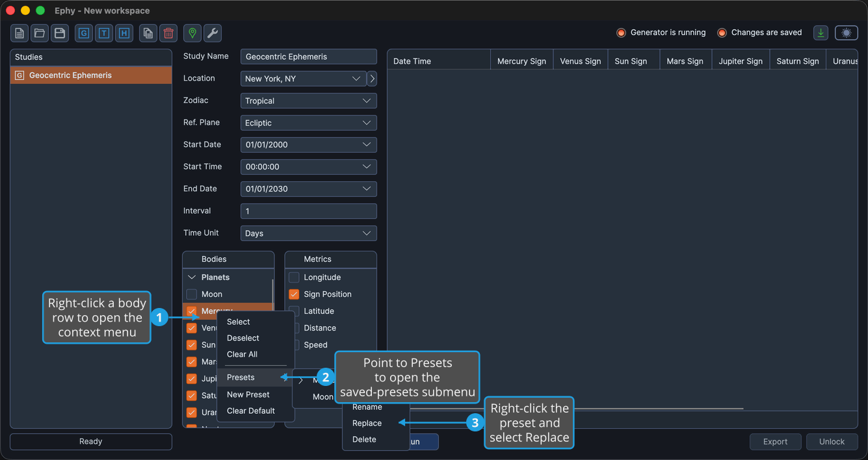This screenshot has height=460, width=868.
Task: Create a new workspace document
Action: click(x=20, y=33)
